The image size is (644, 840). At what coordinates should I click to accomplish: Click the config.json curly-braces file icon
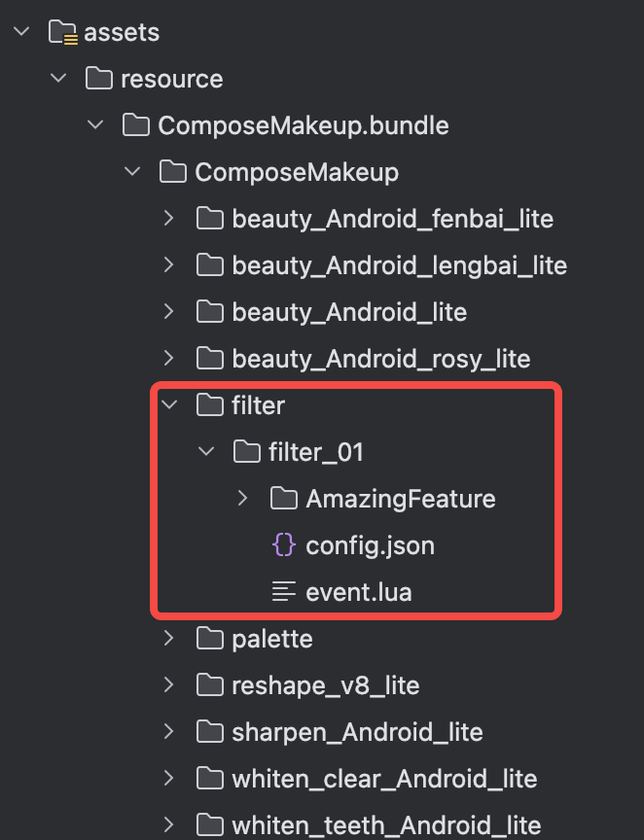(x=283, y=545)
